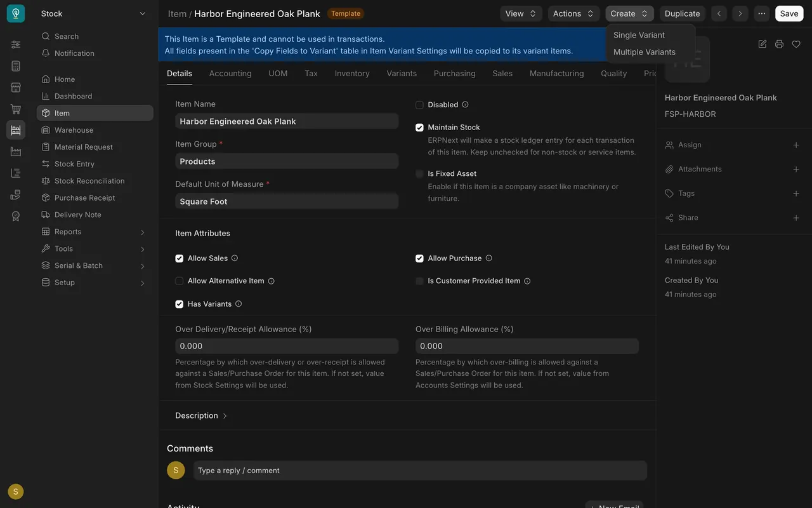Uncheck Allow Sales
Viewport: 812px width, 508px height.
(179, 258)
